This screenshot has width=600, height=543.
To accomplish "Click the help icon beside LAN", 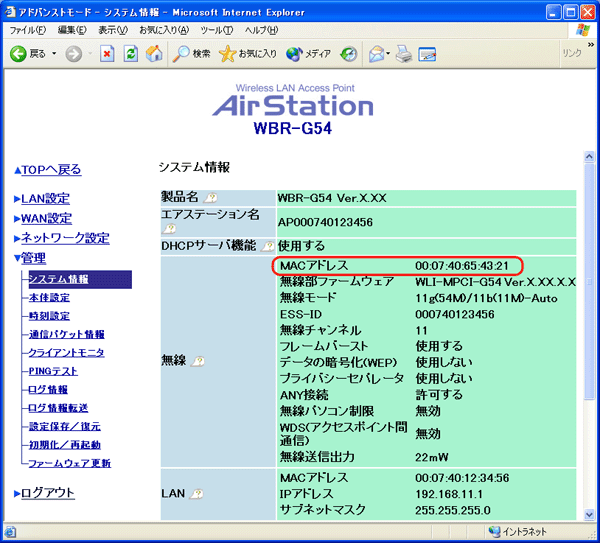I will tap(197, 494).
